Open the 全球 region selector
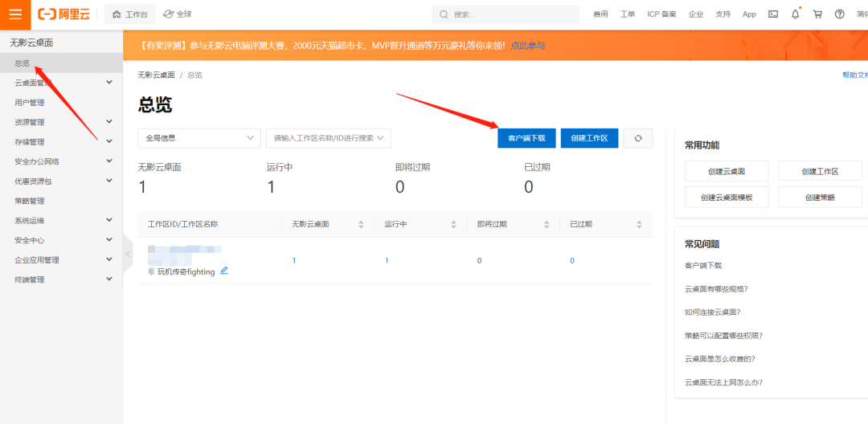 tap(178, 14)
